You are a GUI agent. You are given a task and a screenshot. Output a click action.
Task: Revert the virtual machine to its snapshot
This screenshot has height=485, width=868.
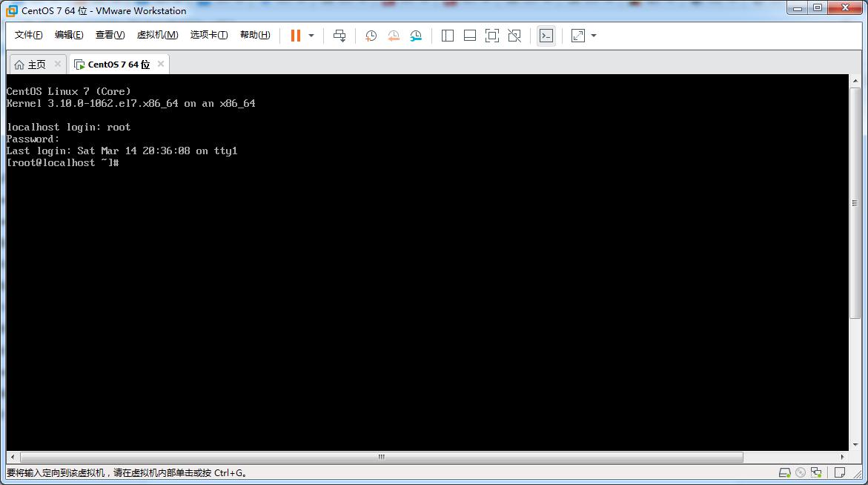393,35
